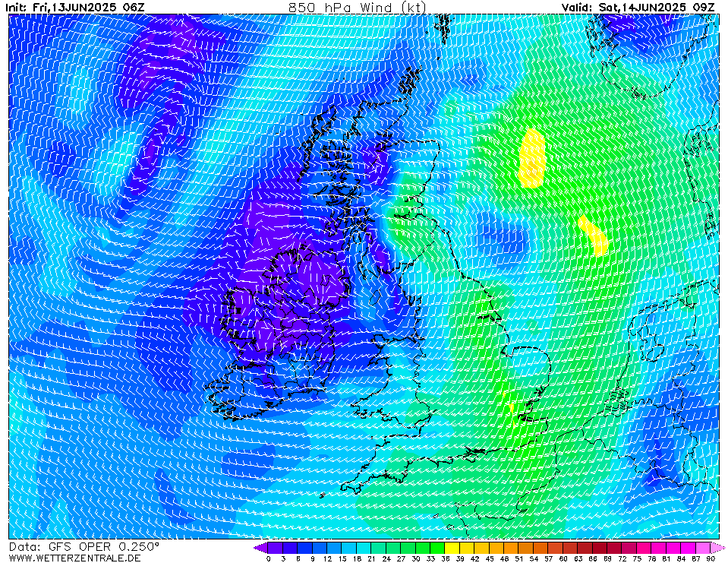Click the large yellow wind maximum over North Sea
This screenshot has height=563, width=728.
click(x=531, y=158)
